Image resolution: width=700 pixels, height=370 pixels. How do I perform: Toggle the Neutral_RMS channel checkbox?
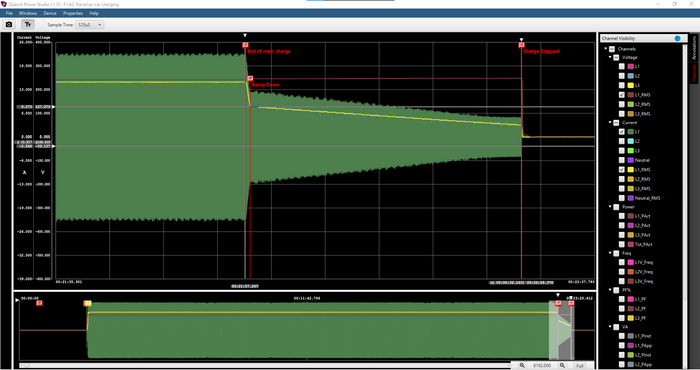coord(621,198)
